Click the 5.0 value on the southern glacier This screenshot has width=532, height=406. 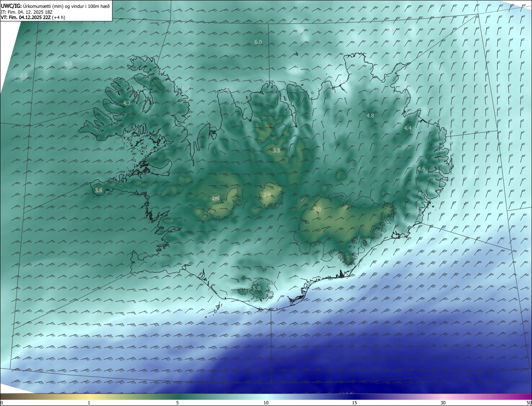coord(256,288)
